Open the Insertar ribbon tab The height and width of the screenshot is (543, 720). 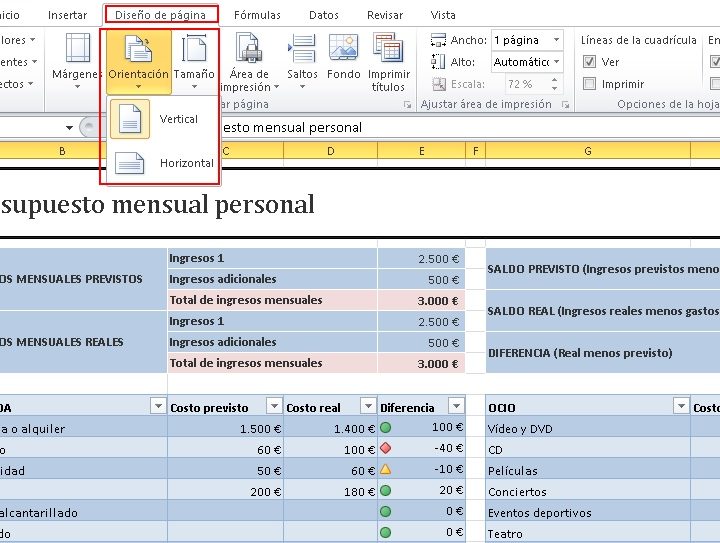point(67,15)
